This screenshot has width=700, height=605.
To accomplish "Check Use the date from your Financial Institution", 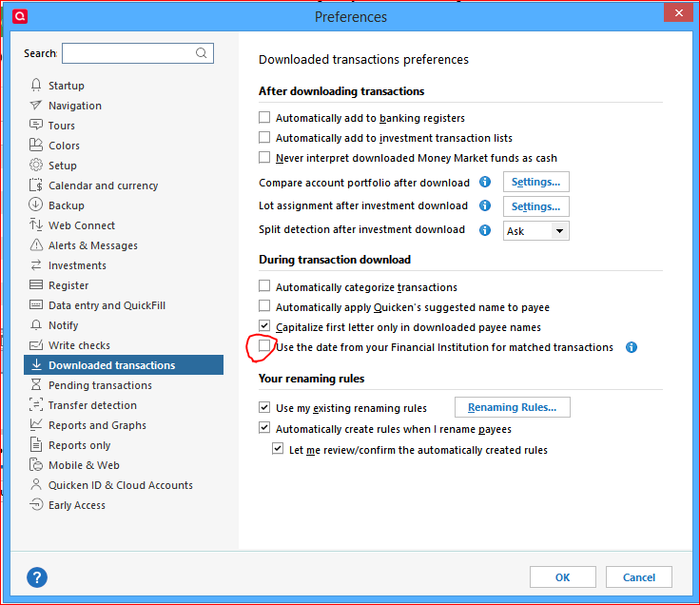I will tap(264, 345).
